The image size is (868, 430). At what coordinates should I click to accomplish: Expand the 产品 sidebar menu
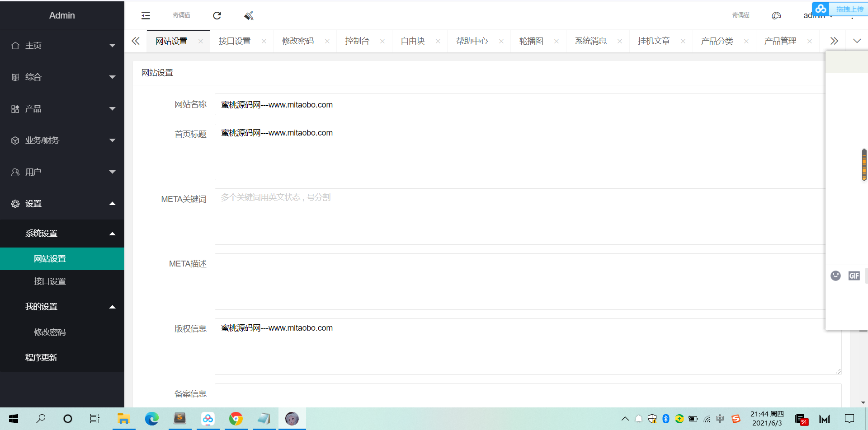(62, 109)
